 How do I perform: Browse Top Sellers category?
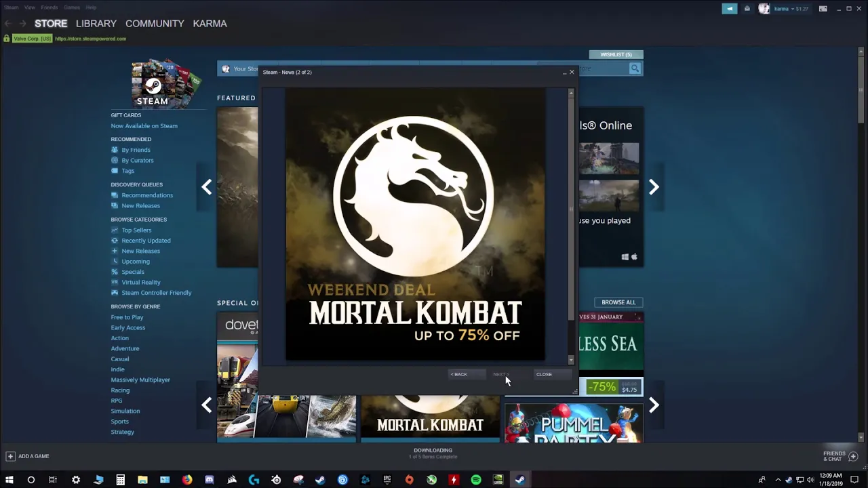point(136,230)
